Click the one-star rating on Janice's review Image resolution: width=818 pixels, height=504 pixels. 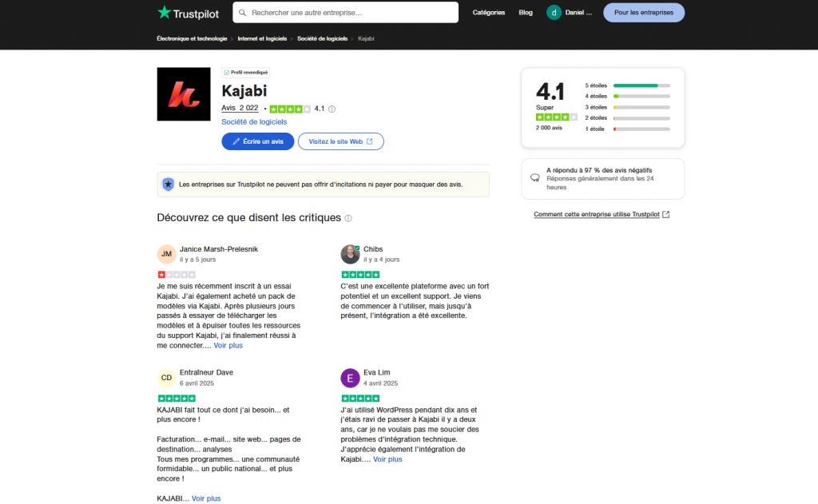pos(177,275)
